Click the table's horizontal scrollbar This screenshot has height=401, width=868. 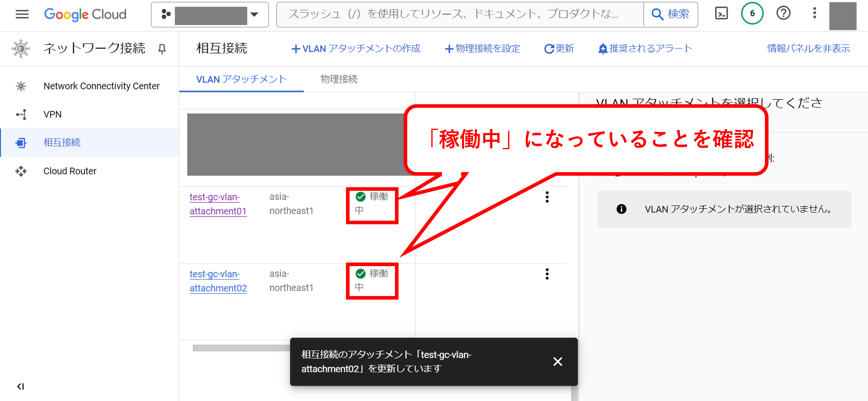pyautogui.click(x=241, y=348)
